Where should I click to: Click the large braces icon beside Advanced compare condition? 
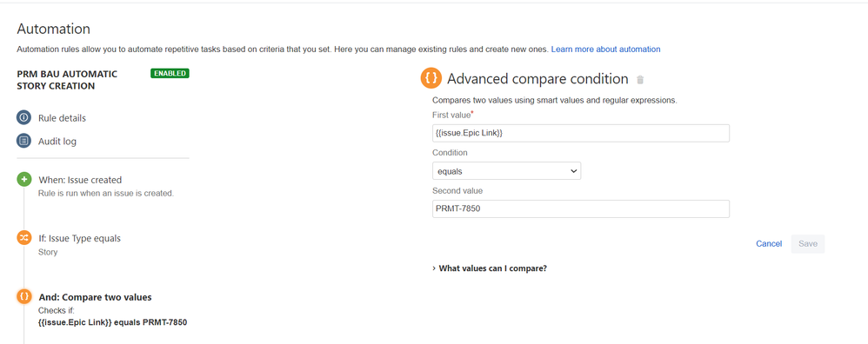431,78
